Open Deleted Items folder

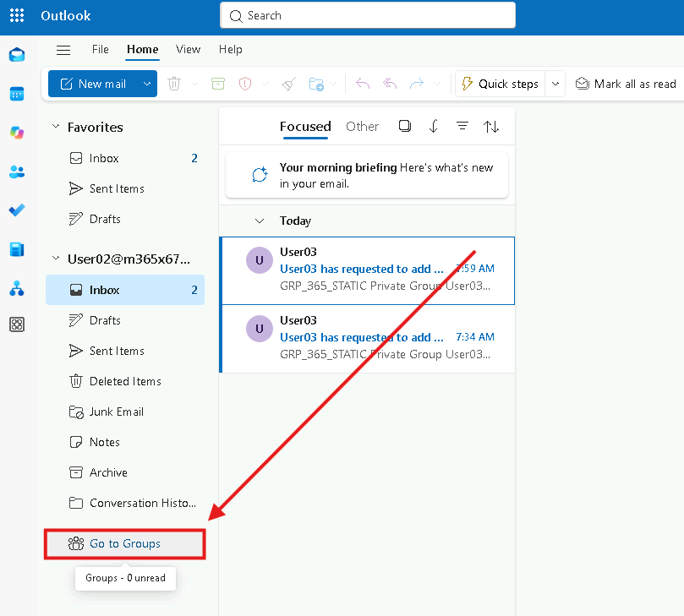tap(125, 381)
